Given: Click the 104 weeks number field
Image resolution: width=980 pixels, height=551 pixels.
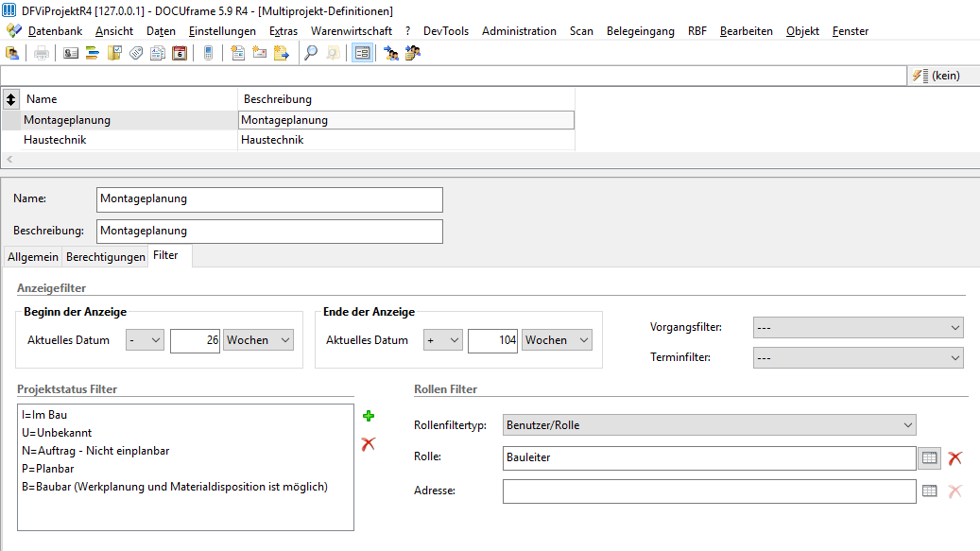Looking at the screenshot, I should [493, 340].
